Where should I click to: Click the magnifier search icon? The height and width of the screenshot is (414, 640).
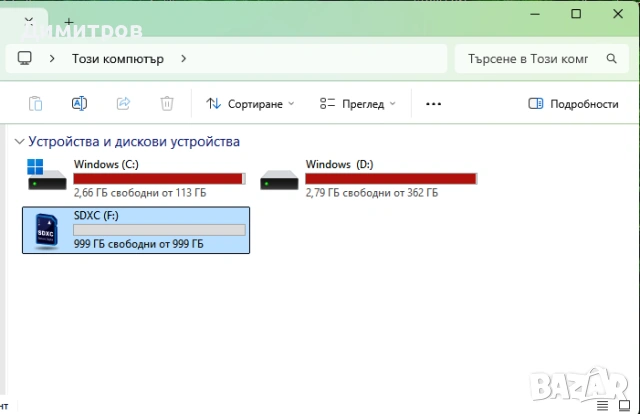(611, 58)
